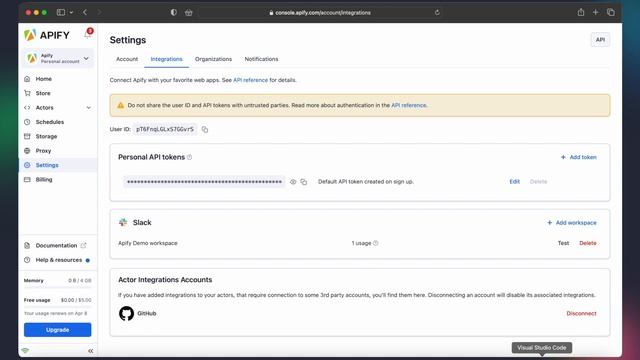Screen dimensions: 640x360
Task: Open the 1 usage info icon
Action: (x=376, y=243)
